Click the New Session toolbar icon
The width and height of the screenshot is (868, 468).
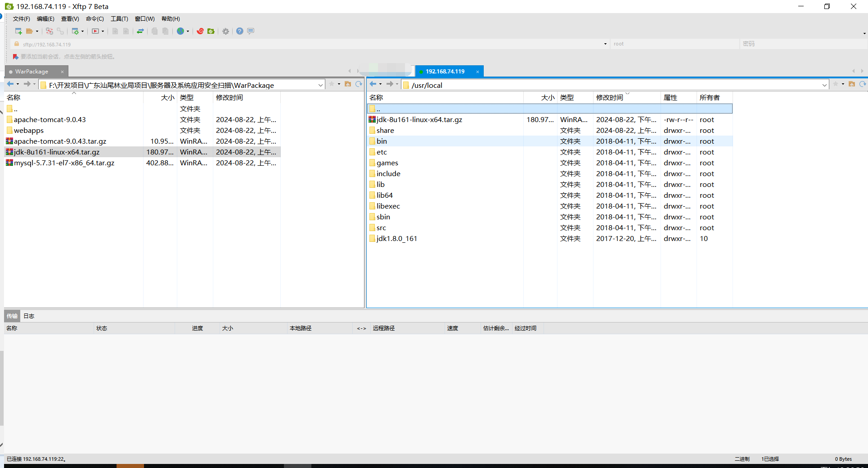(18, 31)
